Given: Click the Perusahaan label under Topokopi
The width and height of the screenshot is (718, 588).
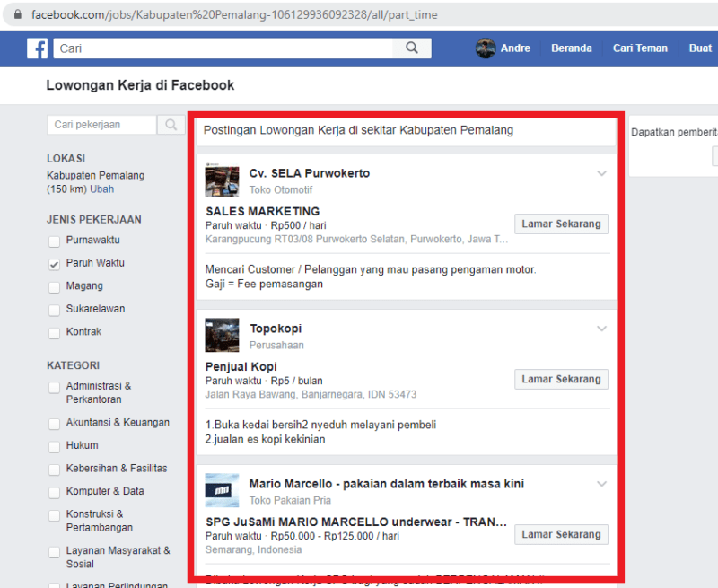Looking at the screenshot, I should coord(276,346).
